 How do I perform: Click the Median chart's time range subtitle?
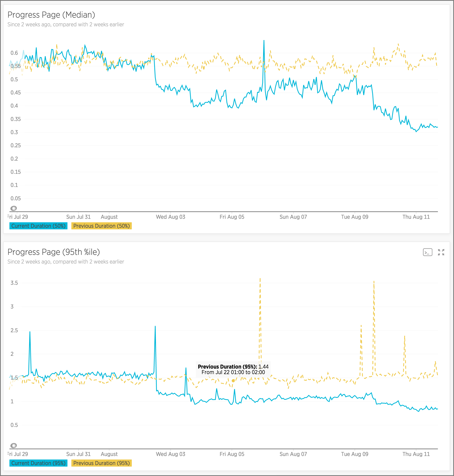click(x=66, y=24)
